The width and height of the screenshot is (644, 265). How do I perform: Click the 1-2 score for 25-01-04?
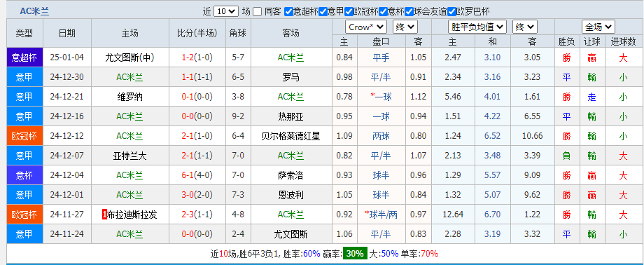coord(188,57)
